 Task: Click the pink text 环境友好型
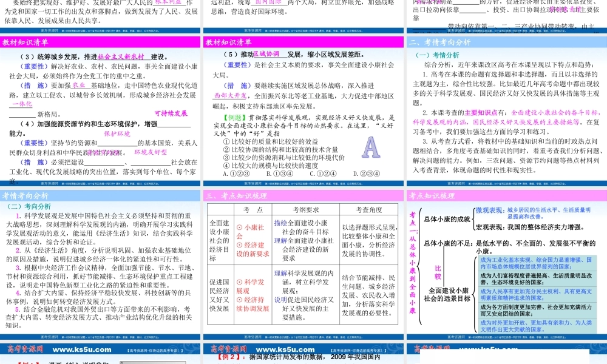[x=151, y=152]
